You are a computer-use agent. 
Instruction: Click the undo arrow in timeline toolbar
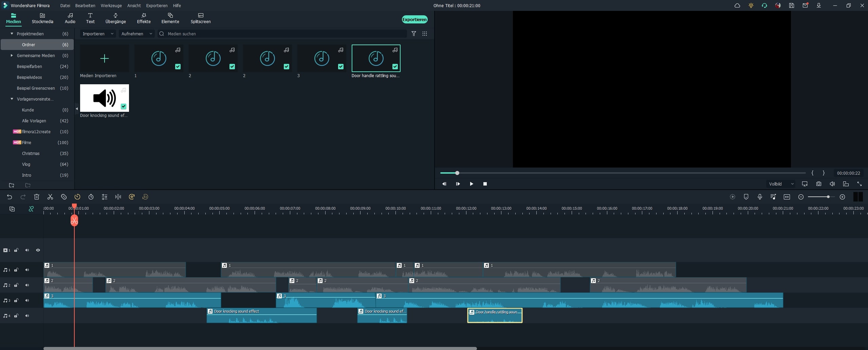(10, 197)
